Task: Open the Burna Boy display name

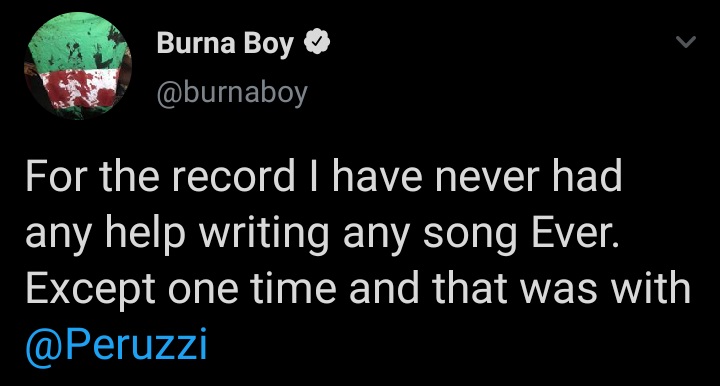Action: point(225,44)
